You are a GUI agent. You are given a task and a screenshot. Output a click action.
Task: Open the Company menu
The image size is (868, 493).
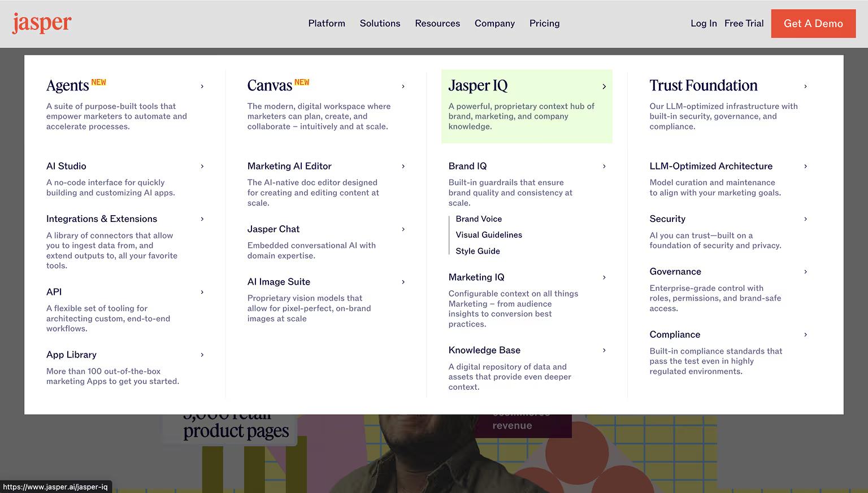coord(494,23)
